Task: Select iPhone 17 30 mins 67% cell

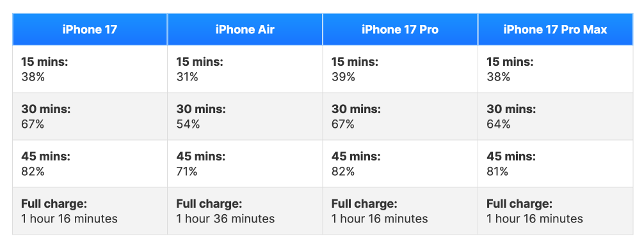Action: [x=90, y=116]
